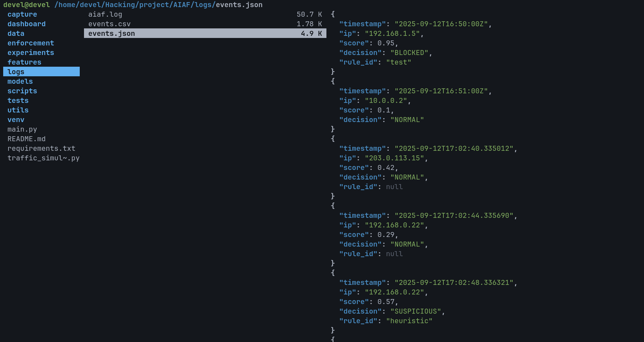The image size is (644, 342).
Task: Open the capture directory
Action: click(22, 15)
